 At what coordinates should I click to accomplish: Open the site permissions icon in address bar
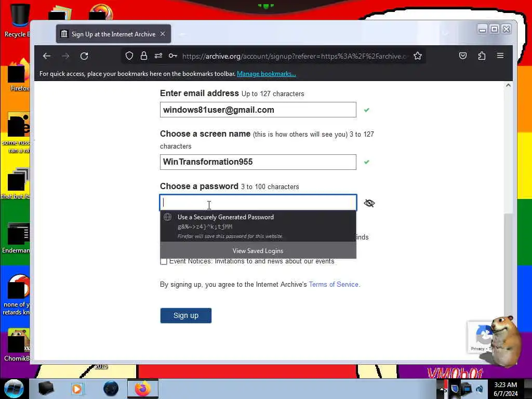[158, 56]
